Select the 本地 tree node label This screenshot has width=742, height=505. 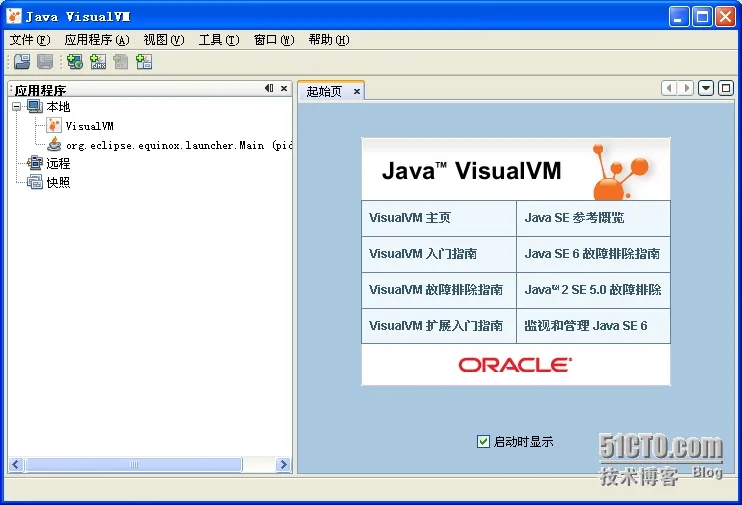tap(59, 106)
